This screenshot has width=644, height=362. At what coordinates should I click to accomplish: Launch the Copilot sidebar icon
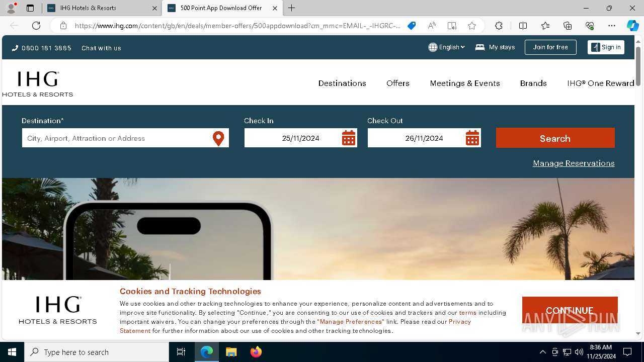632,26
